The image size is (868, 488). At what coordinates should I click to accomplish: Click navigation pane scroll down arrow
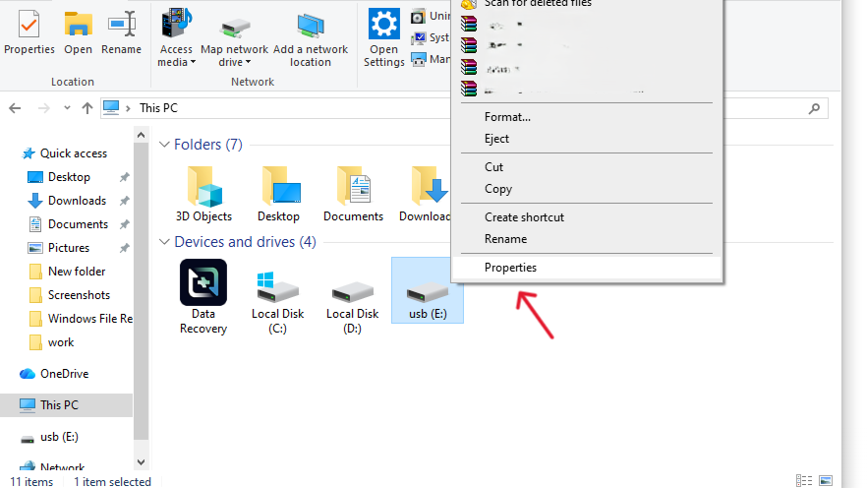141,462
